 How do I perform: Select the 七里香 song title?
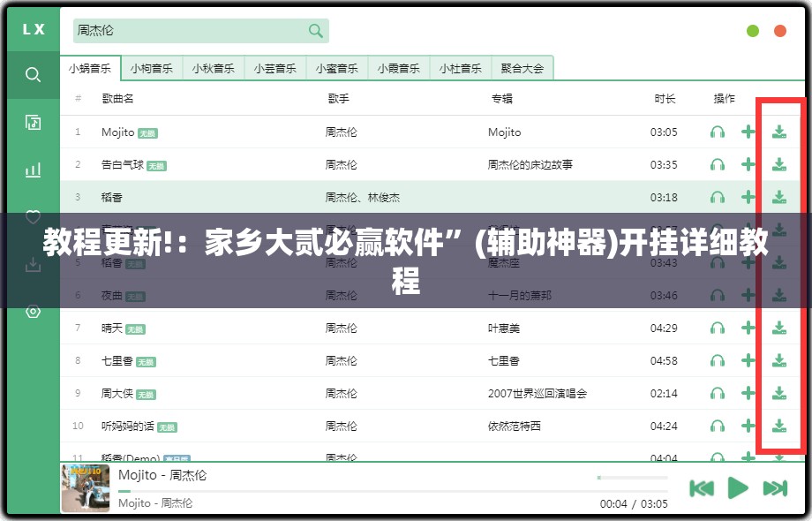[x=117, y=360]
